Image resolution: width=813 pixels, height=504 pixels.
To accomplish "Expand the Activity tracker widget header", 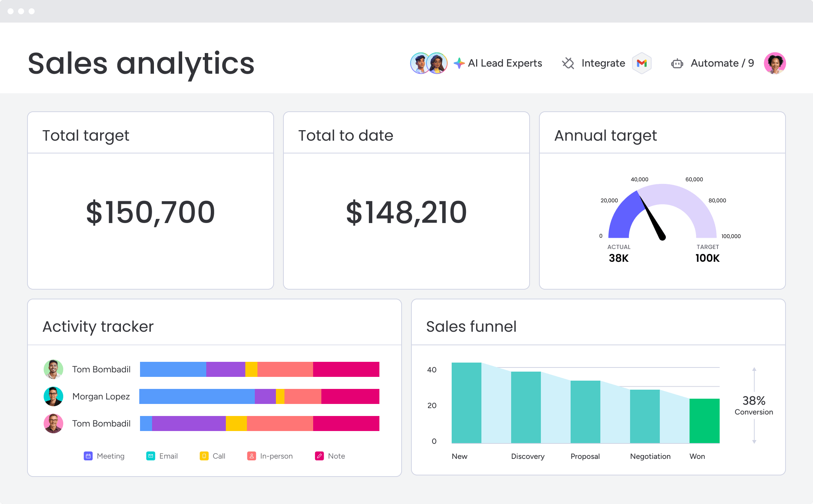I will [x=98, y=326].
